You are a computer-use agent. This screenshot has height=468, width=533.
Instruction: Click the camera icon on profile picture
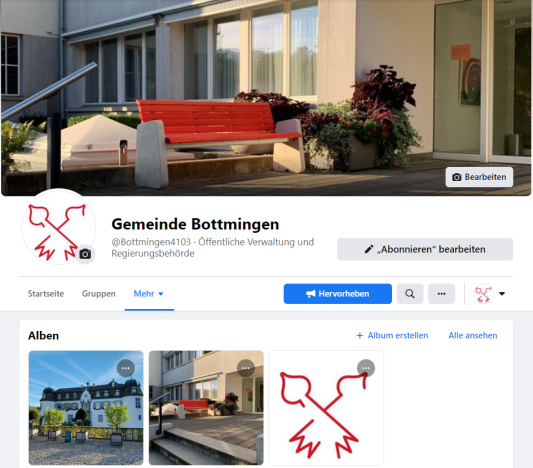pyautogui.click(x=85, y=254)
